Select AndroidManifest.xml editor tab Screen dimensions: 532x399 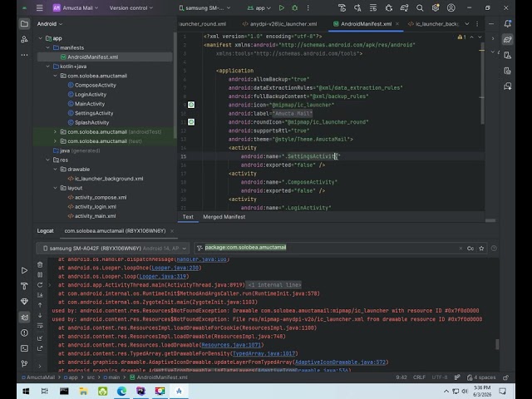pyautogui.click(x=366, y=24)
